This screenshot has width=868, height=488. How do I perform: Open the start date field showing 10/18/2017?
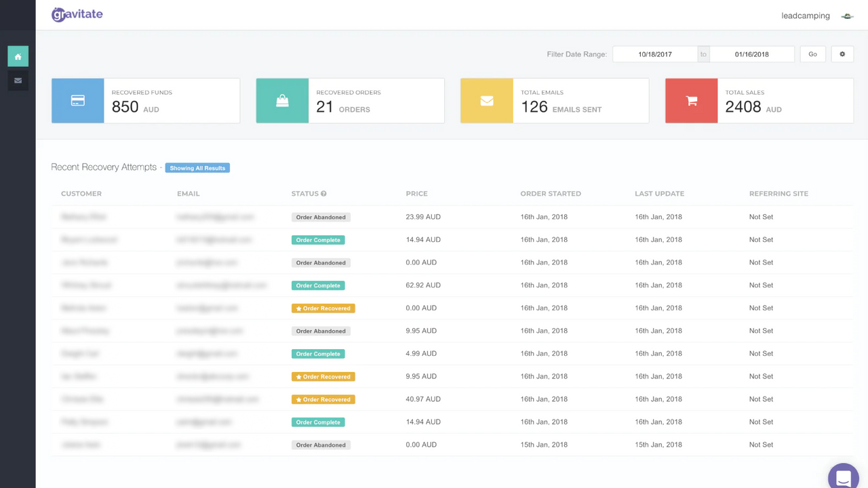coord(654,54)
